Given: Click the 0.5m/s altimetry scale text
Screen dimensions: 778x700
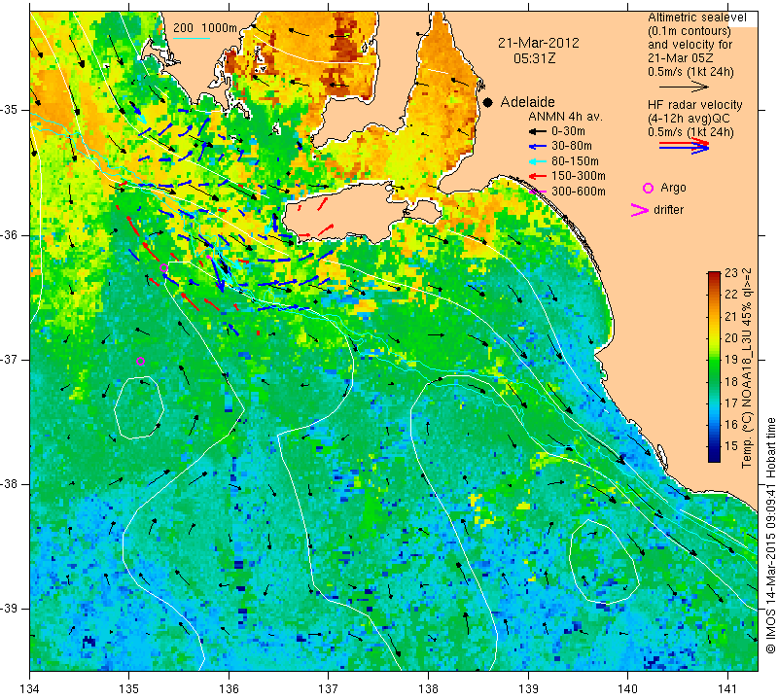Looking at the screenshot, I should pos(690,72).
